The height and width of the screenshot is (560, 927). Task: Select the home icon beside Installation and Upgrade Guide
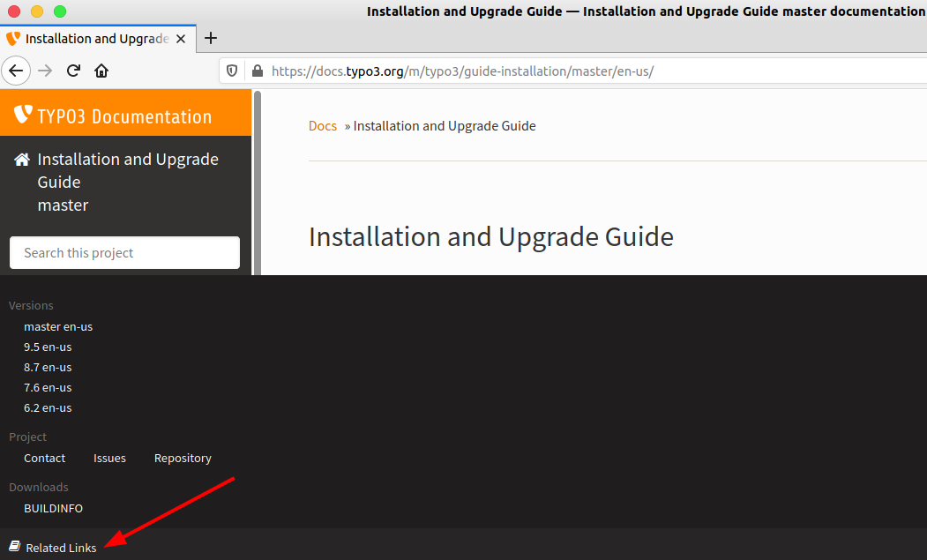[x=19, y=159]
